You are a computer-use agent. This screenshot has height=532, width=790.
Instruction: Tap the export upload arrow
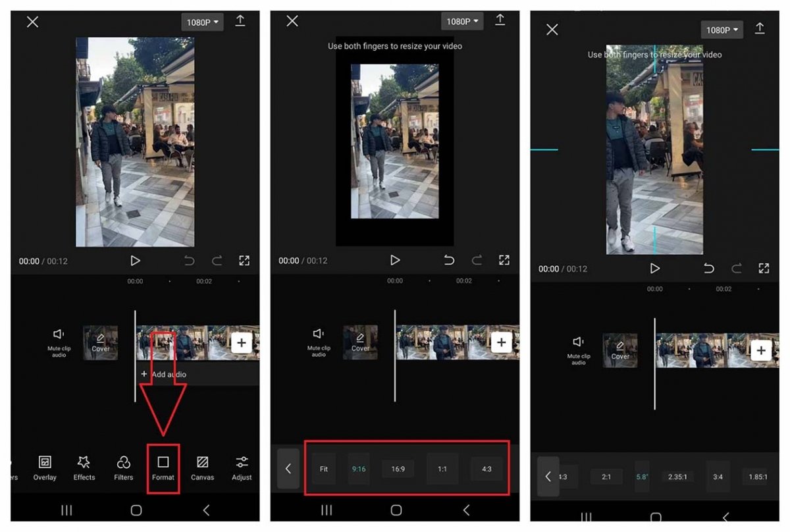point(241,20)
